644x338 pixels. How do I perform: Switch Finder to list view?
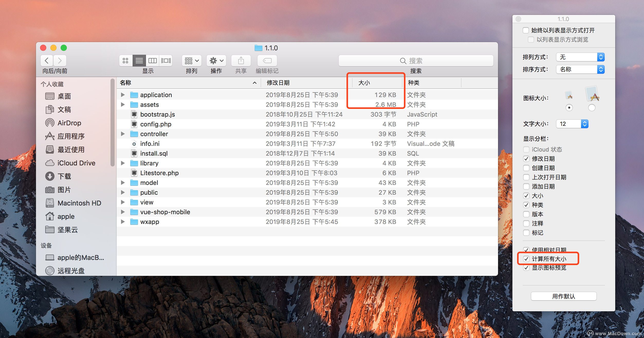(x=139, y=61)
